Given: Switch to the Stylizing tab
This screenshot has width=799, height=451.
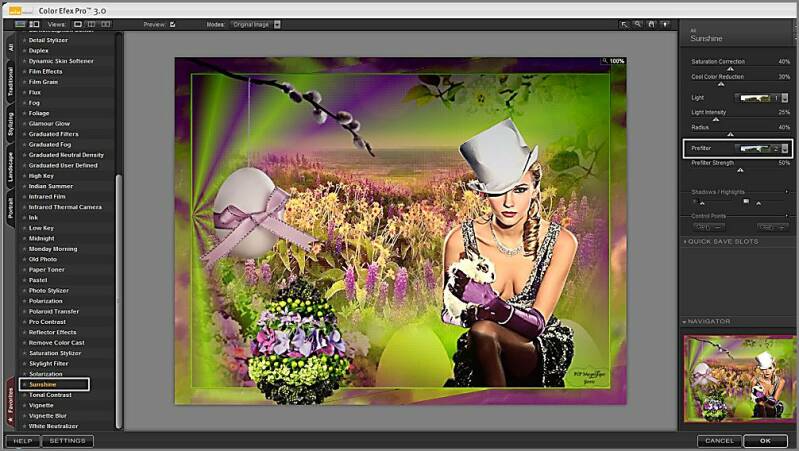Looking at the screenshot, I should tap(10, 124).
